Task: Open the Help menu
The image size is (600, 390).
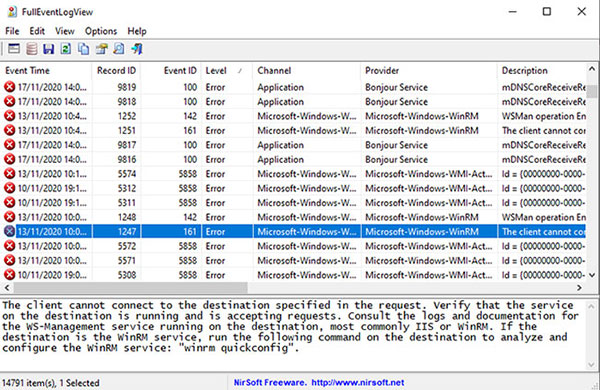Action: coord(137,31)
